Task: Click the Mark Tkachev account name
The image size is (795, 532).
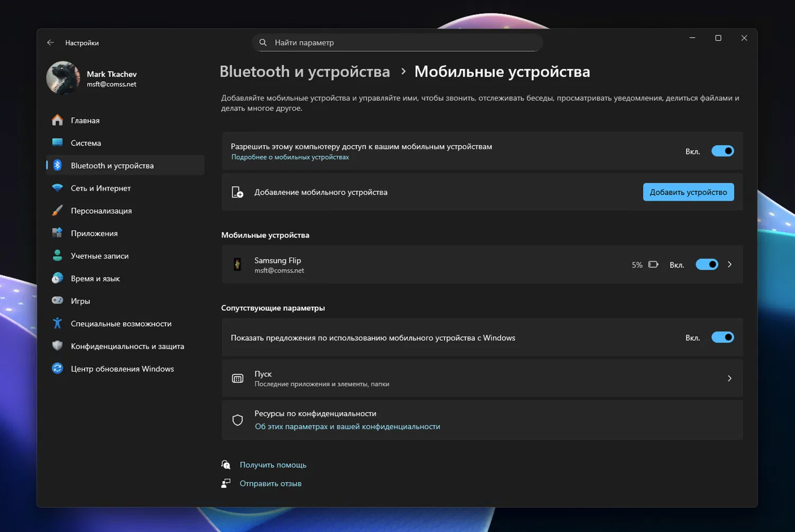Action: click(112, 74)
